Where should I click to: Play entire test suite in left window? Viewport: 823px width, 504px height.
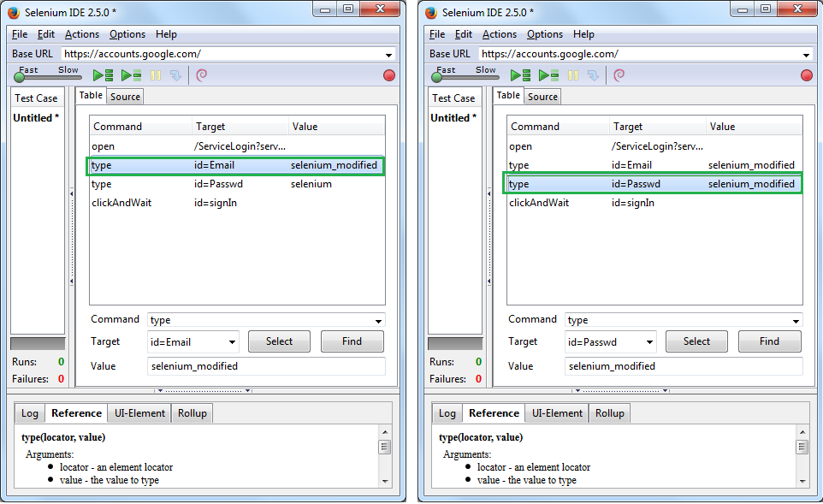pos(104,75)
